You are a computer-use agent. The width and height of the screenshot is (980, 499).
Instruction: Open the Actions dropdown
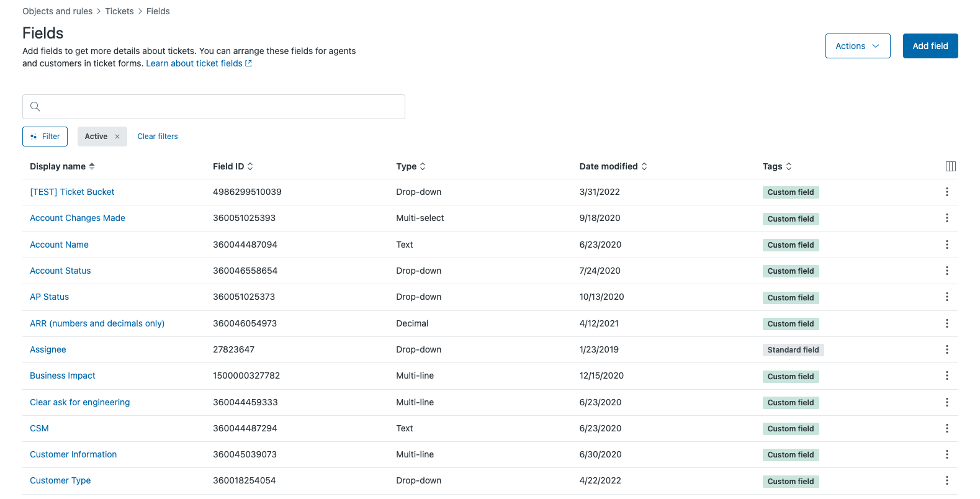858,46
